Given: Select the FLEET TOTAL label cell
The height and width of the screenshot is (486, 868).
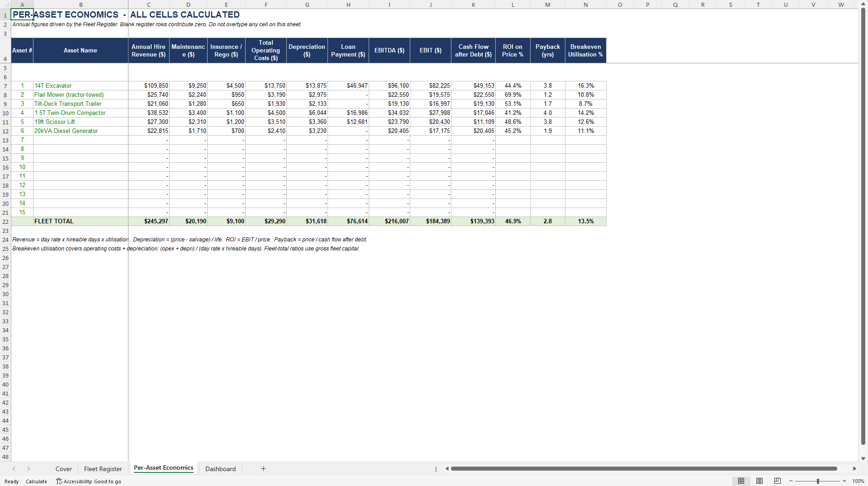Looking at the screenshot, I should coord(81,222).
